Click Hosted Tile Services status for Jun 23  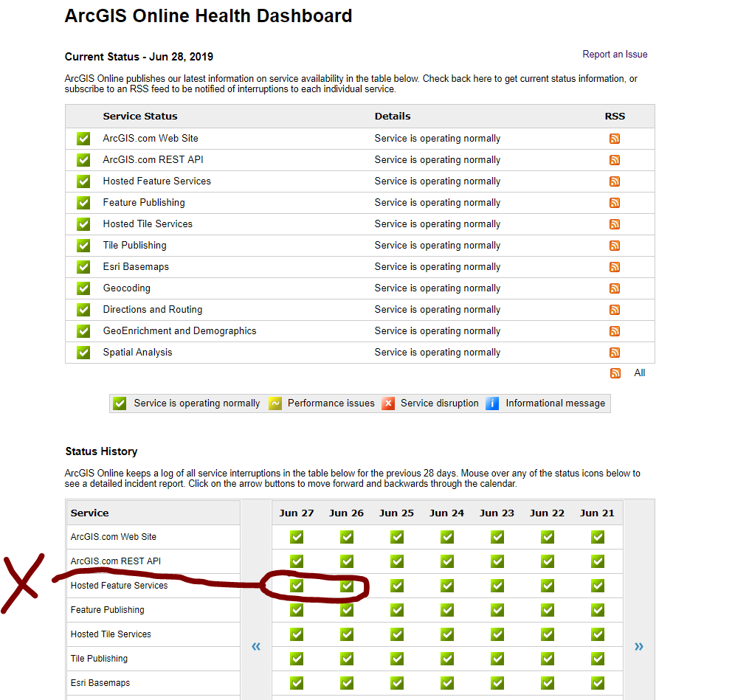coord(497,634)
